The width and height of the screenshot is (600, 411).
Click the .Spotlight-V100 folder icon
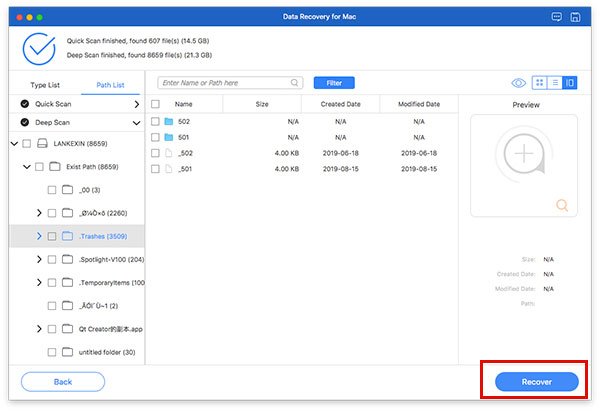(67, 259)
